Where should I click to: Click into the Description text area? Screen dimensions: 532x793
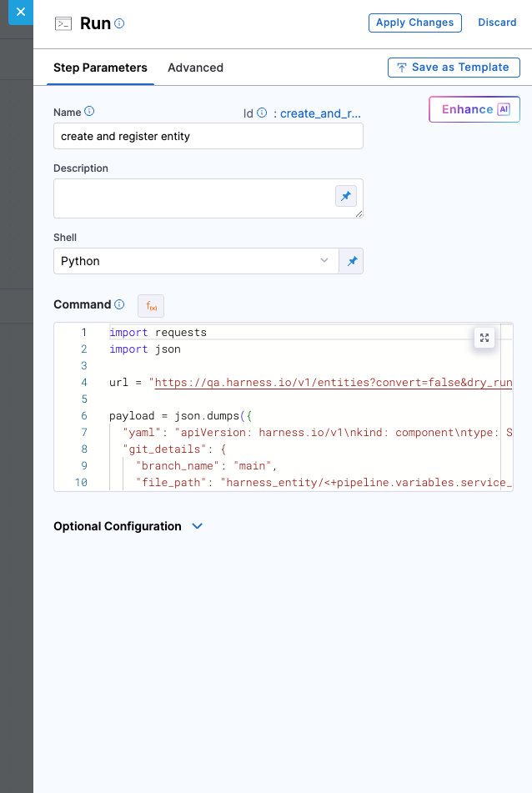[192, 198]
